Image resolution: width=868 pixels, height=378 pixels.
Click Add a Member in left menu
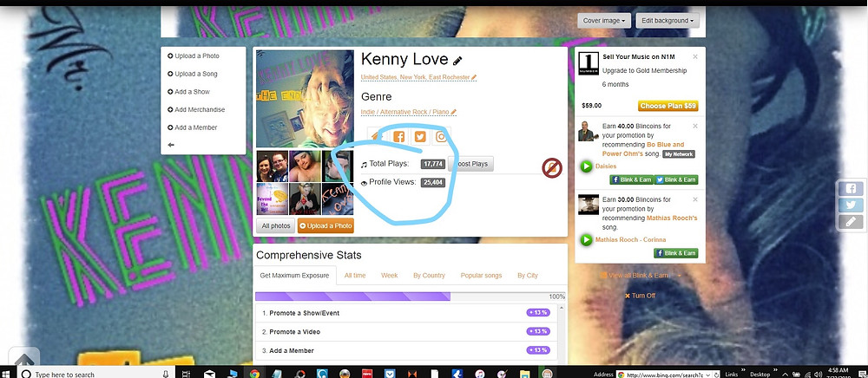[192, 127]
